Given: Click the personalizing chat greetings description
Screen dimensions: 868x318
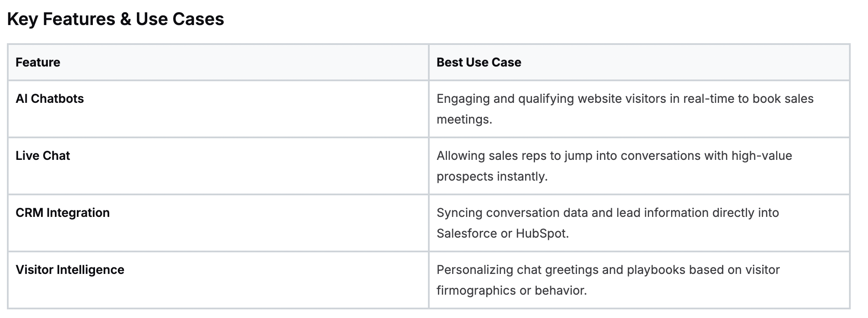Looking at the screenshot, I should pyautogui.click(x=608, y=280).
